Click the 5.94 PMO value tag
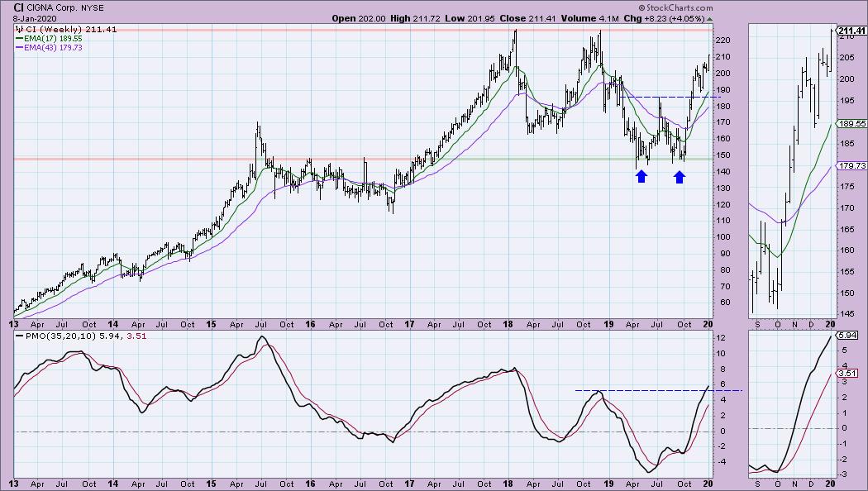 (848, 335)
